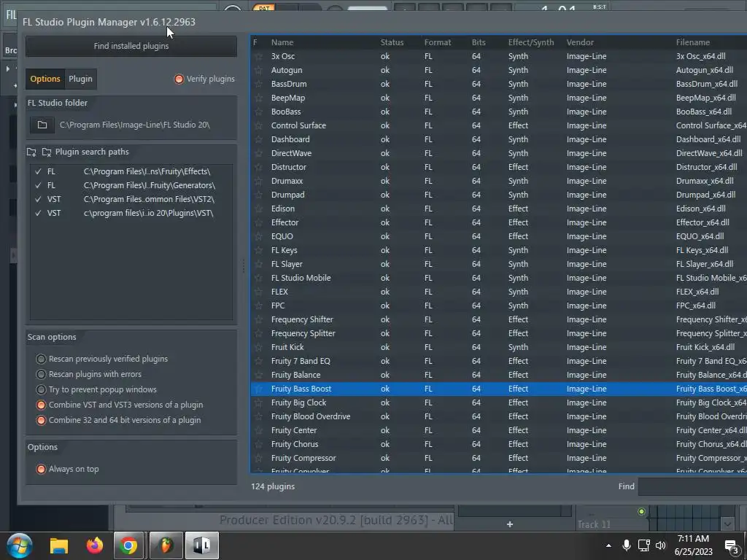Launch Firefox from the taskbar

(x=94, y=545)
